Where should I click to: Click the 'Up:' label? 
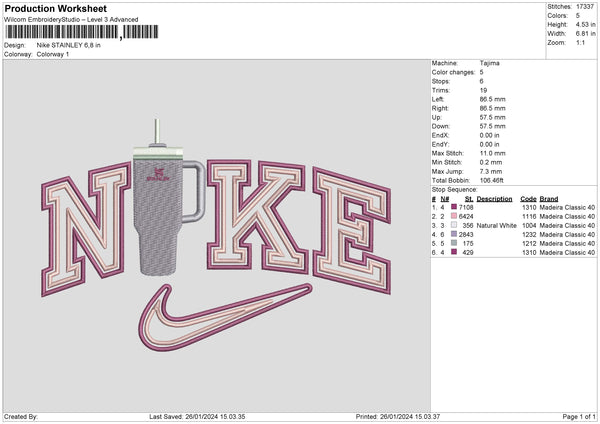coord(437,117)
